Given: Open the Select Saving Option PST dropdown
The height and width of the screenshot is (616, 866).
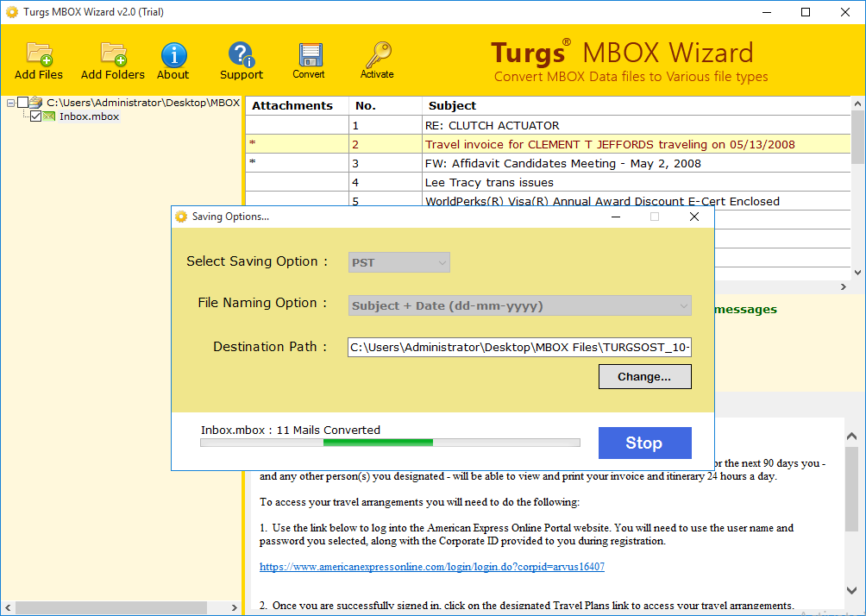Looking at the screenshot, I should pyautogui.click(x=398, y=262).
